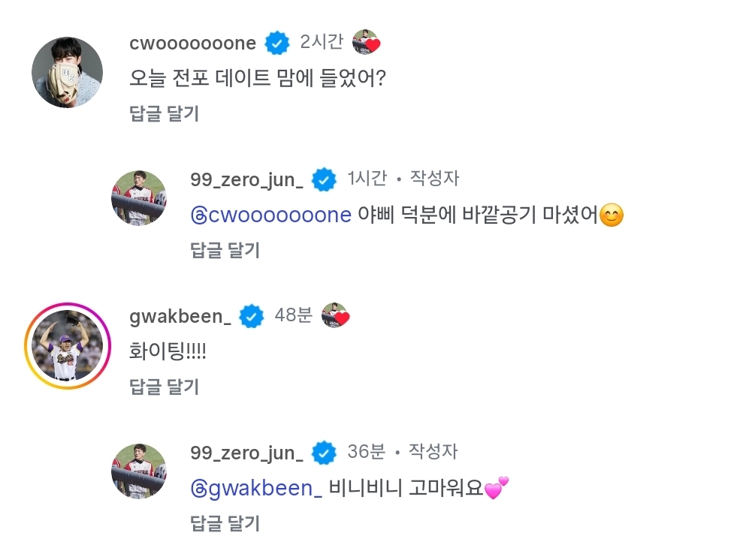Open gwakbeen_'s story ring avatar
731x560 pixels.
(x=67, y=346)
